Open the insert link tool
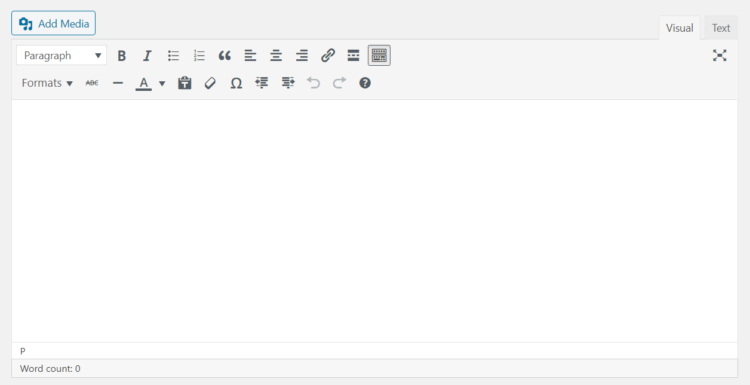Image resolution: width=750 pixels, height=385 pixels. (x=328, y=55)
